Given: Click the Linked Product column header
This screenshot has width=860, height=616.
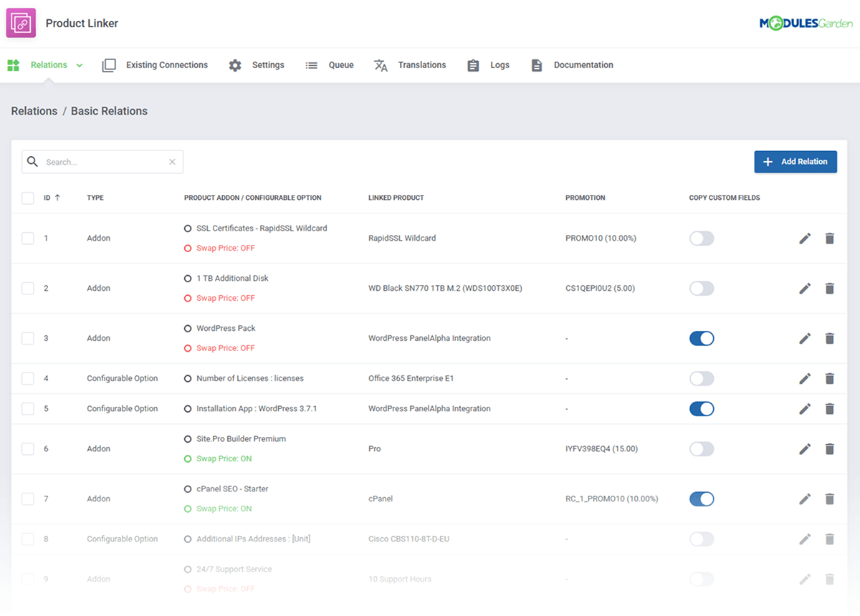Looking at the screenshot, I should (x=396, y=198).
